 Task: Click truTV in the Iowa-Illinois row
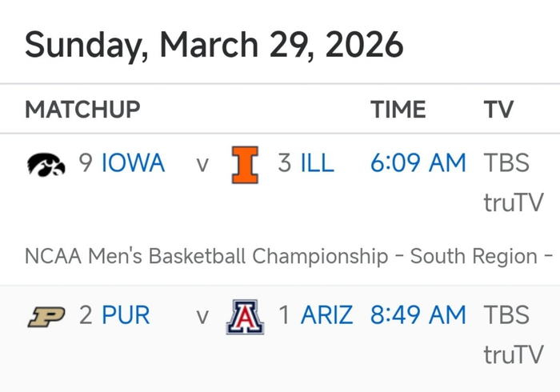point(513,202)
